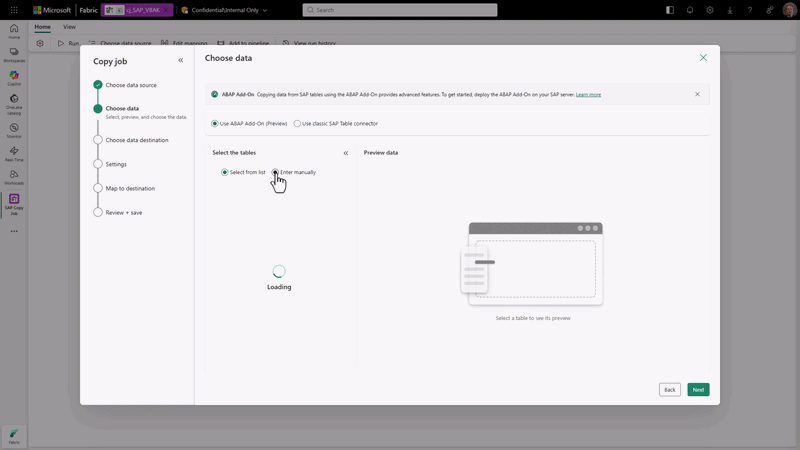Open help question mark icon
Screen dimensions: 800x450
point(749,10)
